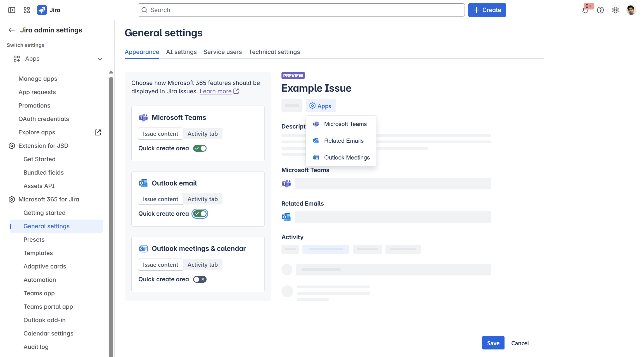Click the back arrow beside Jira admin settings
Image resolution: width=644 pixels, height=357 pixels.
click(x=12, y=30)
